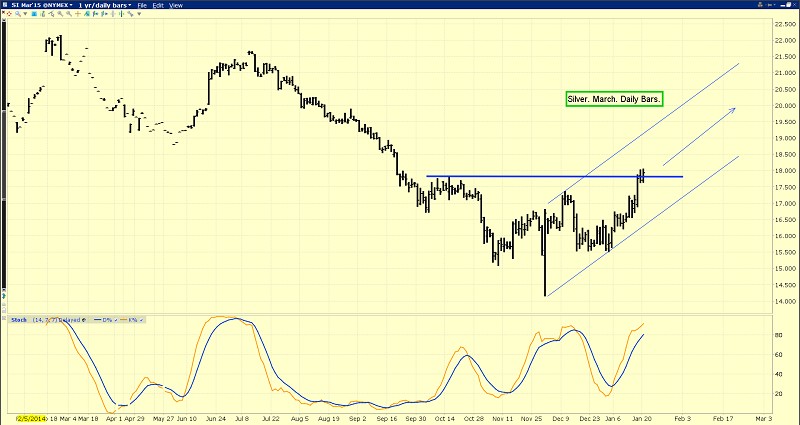Click the gray vertical-line toolbar icon

pos(113,14)
